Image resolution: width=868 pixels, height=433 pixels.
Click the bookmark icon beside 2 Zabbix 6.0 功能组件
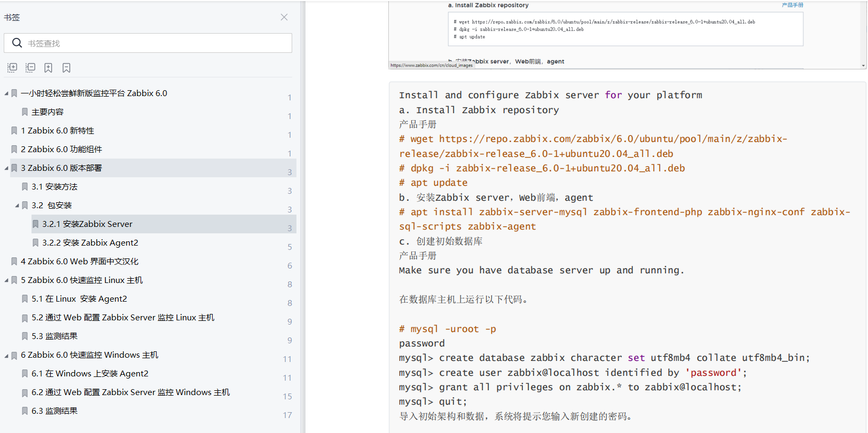point(14,149)
